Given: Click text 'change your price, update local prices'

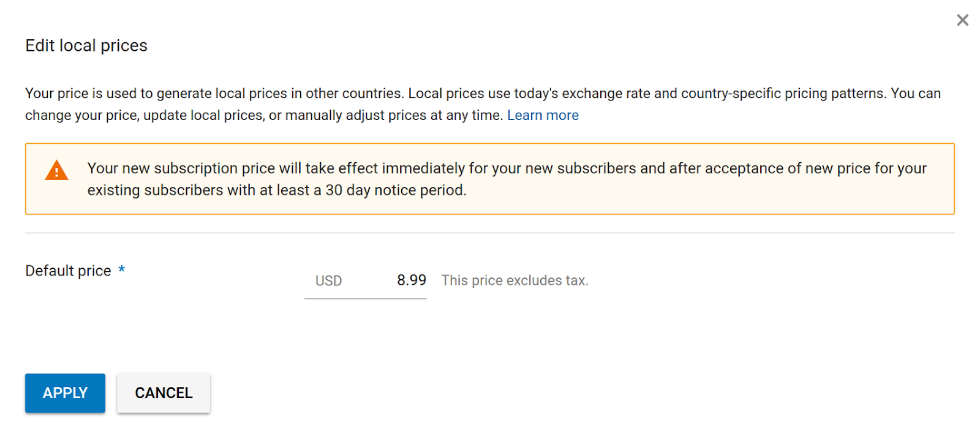Looking at the screenshot, I should (x=144, y=115).
